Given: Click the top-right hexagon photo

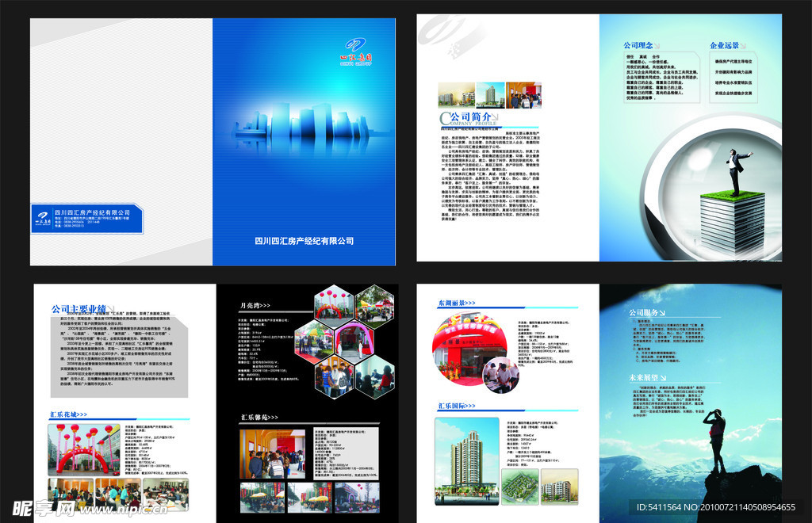Looking at the screenshot, I should coord(374,307).
